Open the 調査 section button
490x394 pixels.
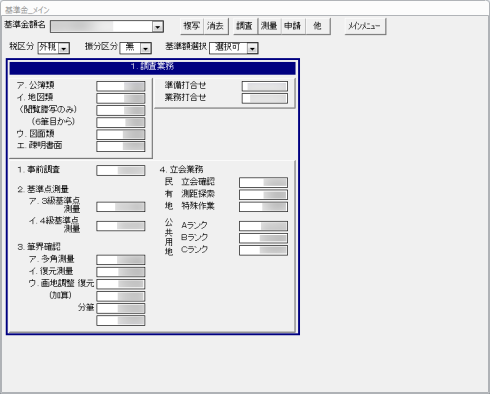pyautogui.click(x=245, y=26)
